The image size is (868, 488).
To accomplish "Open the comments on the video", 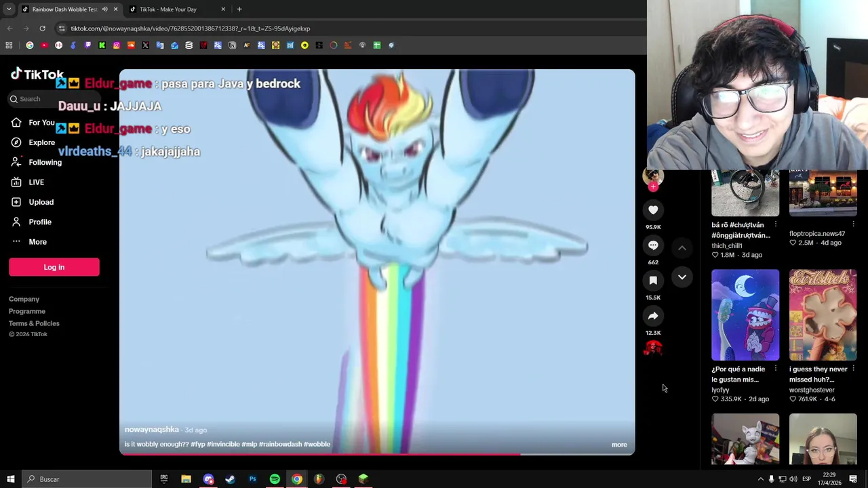I will click(x=653, y=245).
